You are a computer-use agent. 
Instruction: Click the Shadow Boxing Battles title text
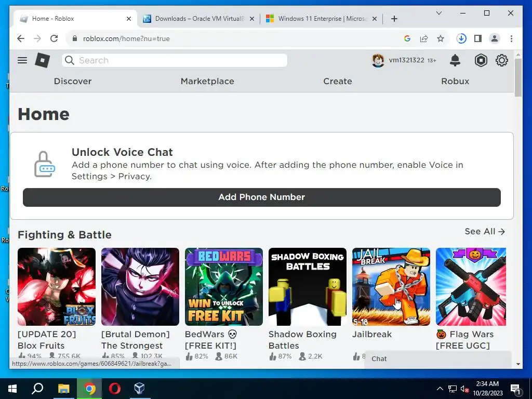pyautogui.click(x=302, y=340)
